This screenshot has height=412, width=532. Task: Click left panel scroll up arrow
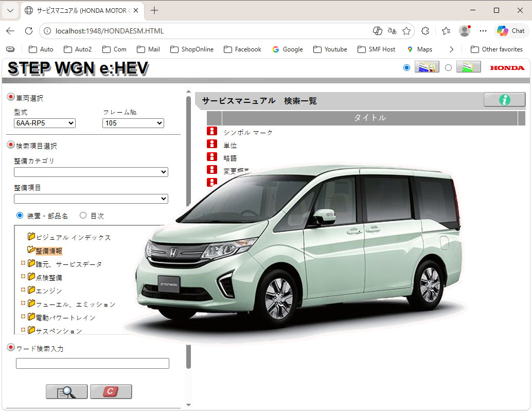tap(189, 92)
